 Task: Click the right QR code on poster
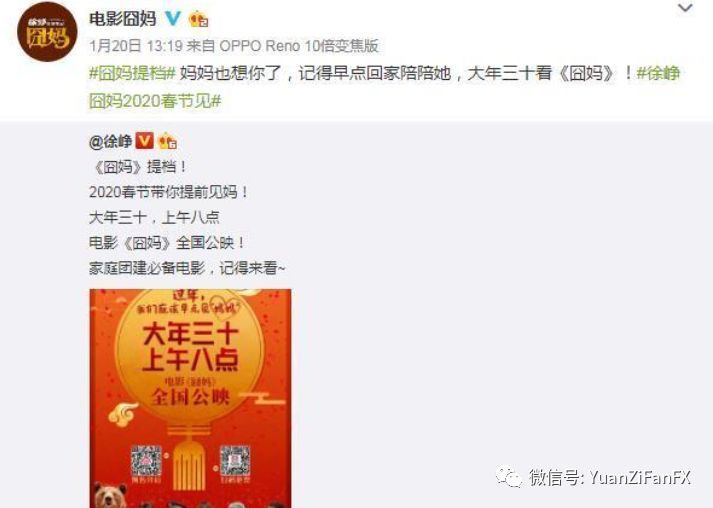235,461
